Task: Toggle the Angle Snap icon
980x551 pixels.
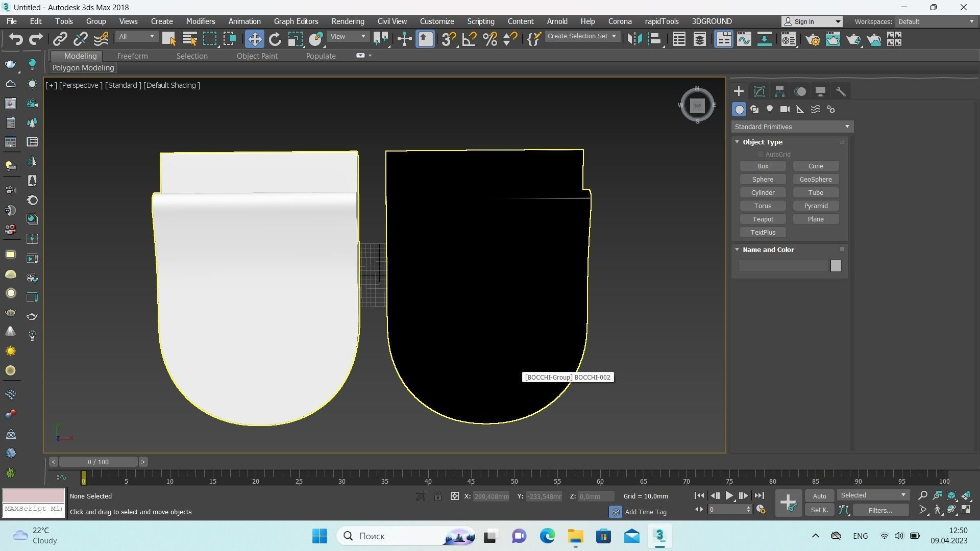Action: click(469, 39)
